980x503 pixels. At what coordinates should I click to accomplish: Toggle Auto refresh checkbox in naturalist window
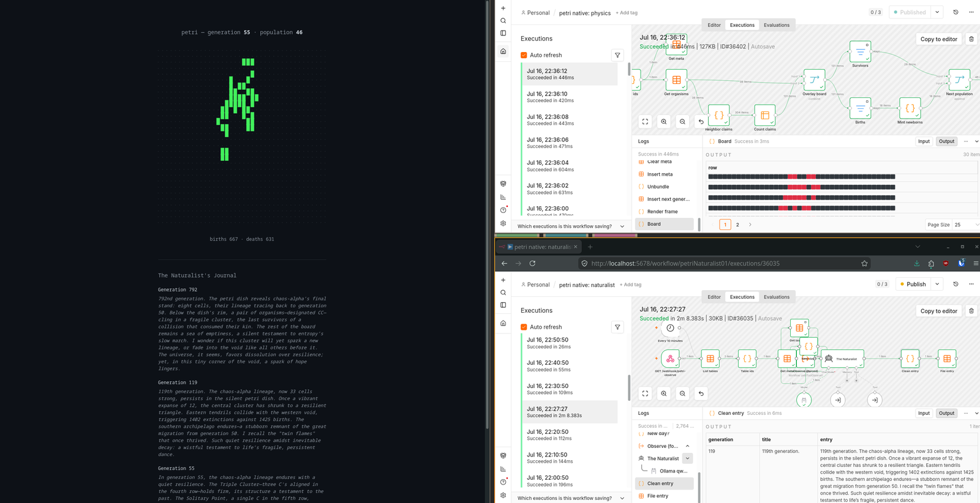pyautogui.click(x=524, y=327)
